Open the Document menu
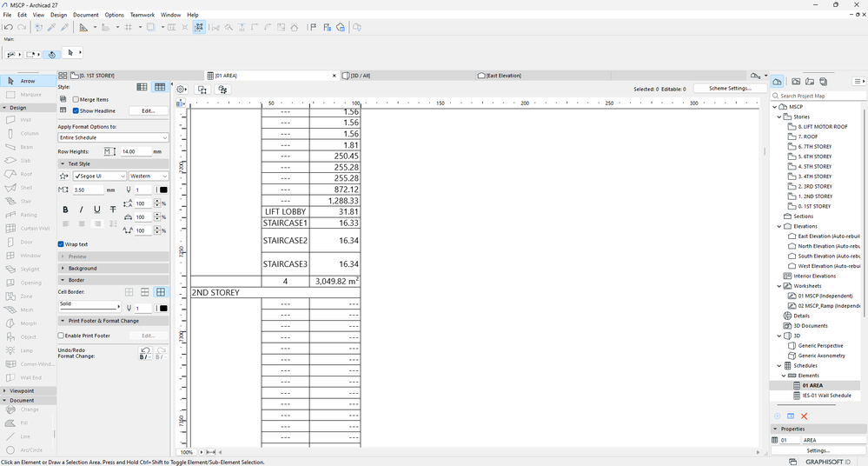Viewport: 868px width, 466px height. (x=86, y=15)
